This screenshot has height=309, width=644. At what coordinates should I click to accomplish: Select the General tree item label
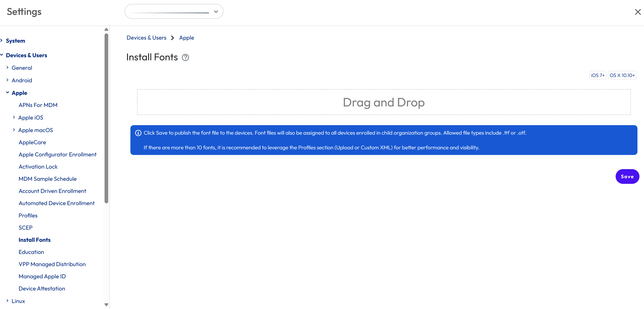point(22,68)
